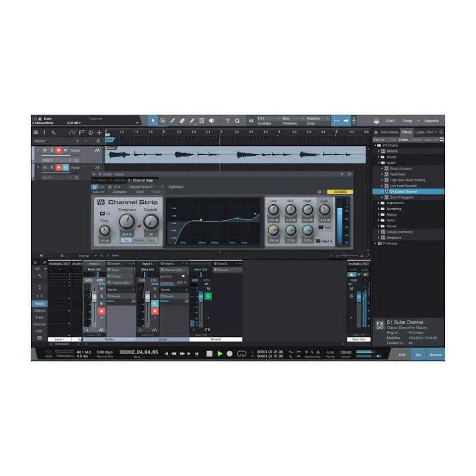The image size is (476, 476).
Task: Toggle record arm on Guitar track
Action: [x=59, y=150]
